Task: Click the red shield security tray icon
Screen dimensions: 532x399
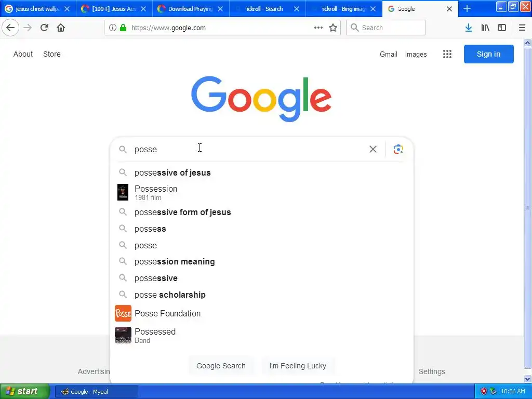Action: click(x=484, y=392)
